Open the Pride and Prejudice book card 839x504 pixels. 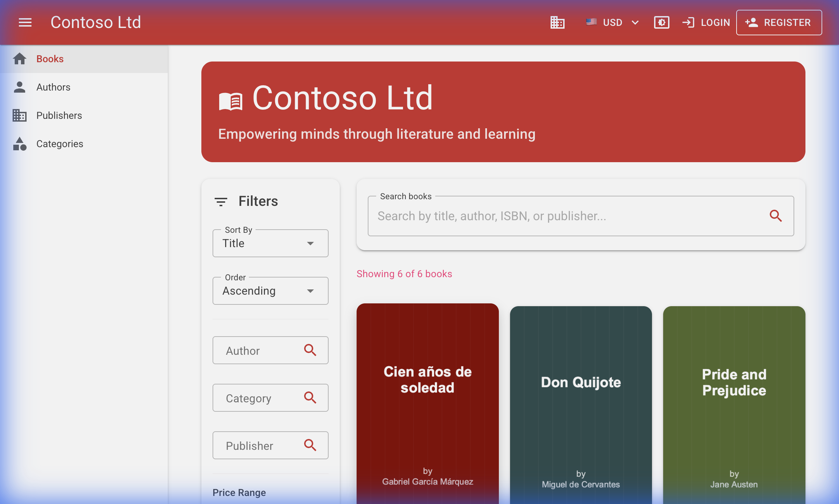pos(734,405)
